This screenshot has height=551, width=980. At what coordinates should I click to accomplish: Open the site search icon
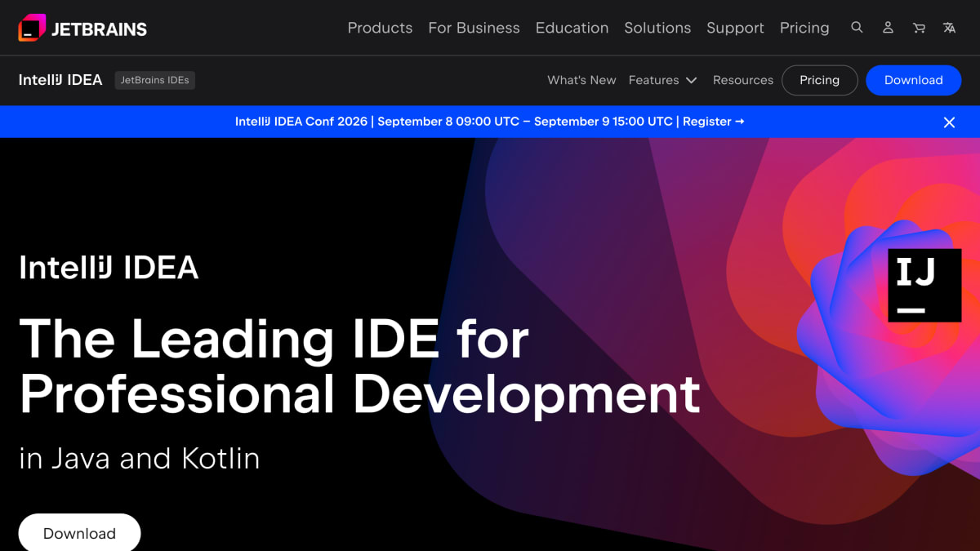coord(857,28)
